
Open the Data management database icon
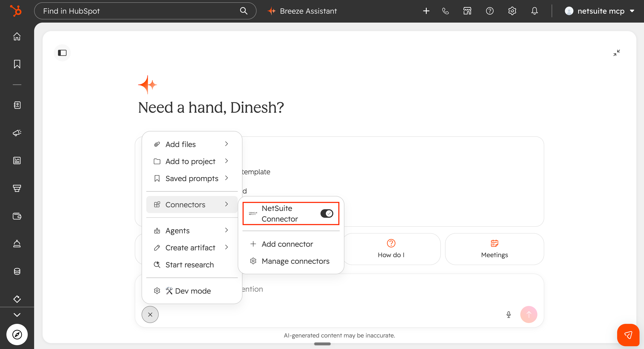tap(17, 271)
